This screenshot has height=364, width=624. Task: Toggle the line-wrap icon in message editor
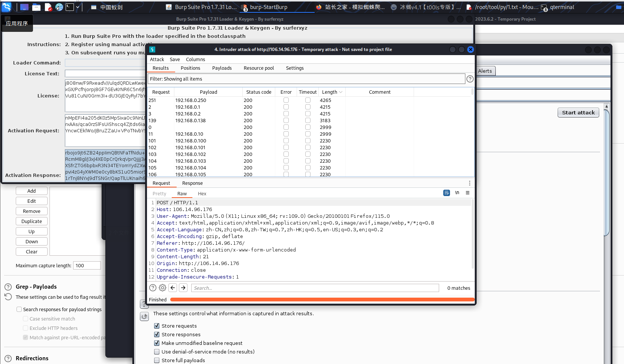click(446, 193)
